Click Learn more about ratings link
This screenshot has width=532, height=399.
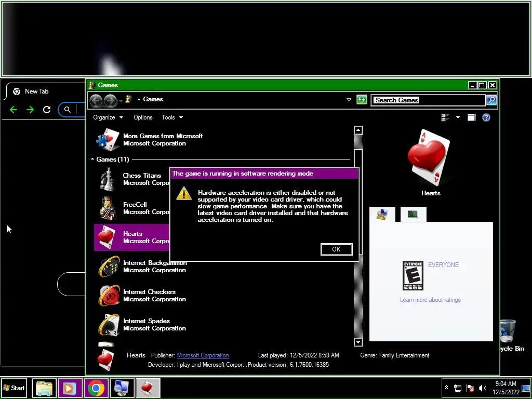click(x=430, y=300)
